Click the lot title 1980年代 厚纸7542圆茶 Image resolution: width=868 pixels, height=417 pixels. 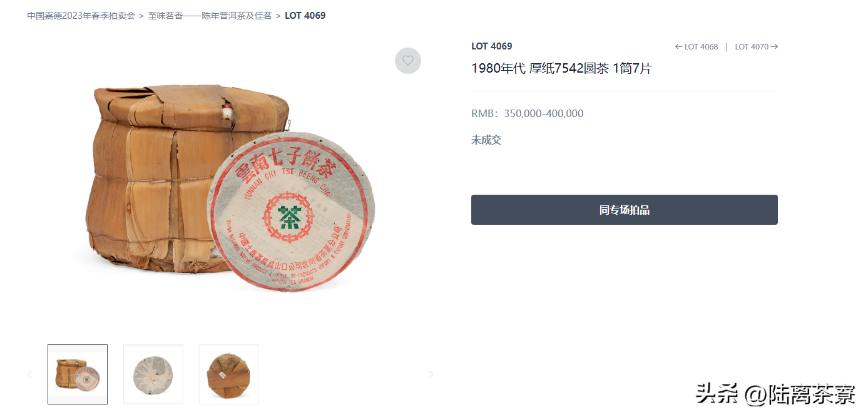561,68
